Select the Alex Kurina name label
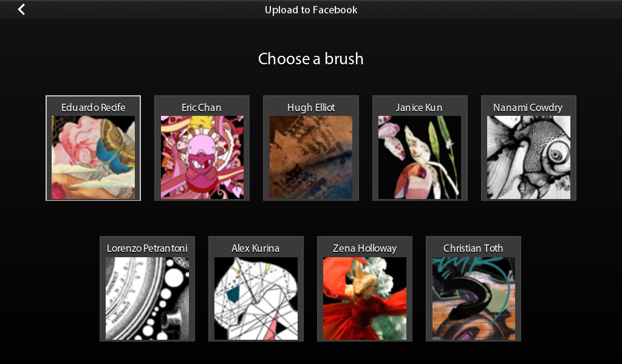This screenshot has height=364, width=622. pyautogui.click(x=256, y=248)
